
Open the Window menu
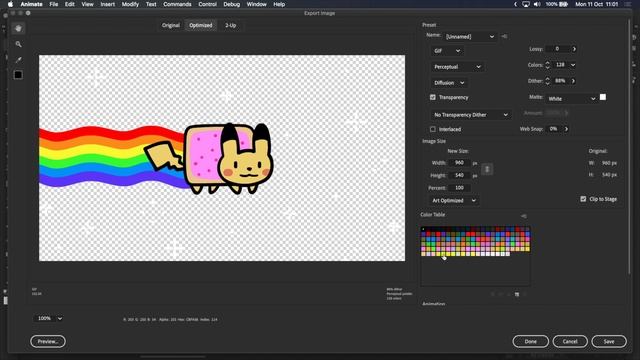click(x=256, y=4)
